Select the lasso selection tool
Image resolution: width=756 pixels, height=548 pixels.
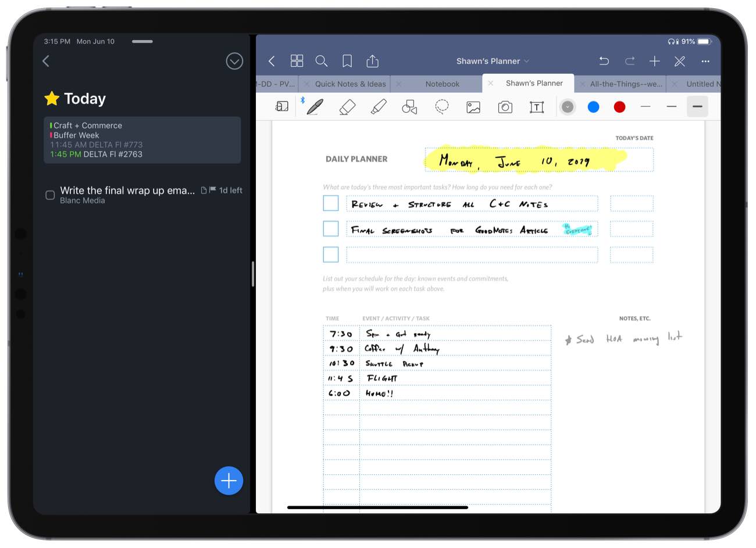[441, 107]
